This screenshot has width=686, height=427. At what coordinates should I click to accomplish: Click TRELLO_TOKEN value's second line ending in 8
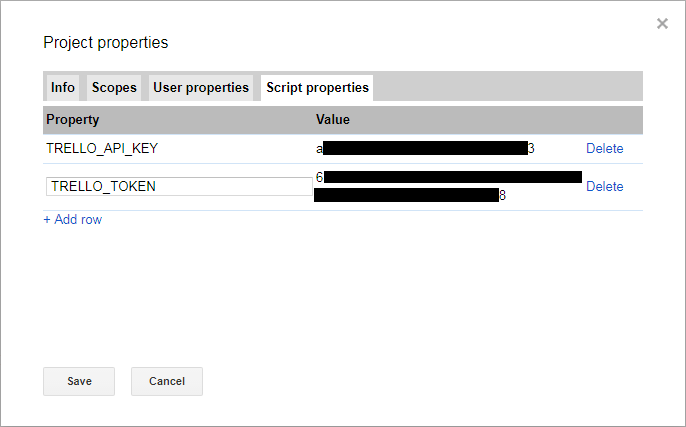[x=408, y=196]
